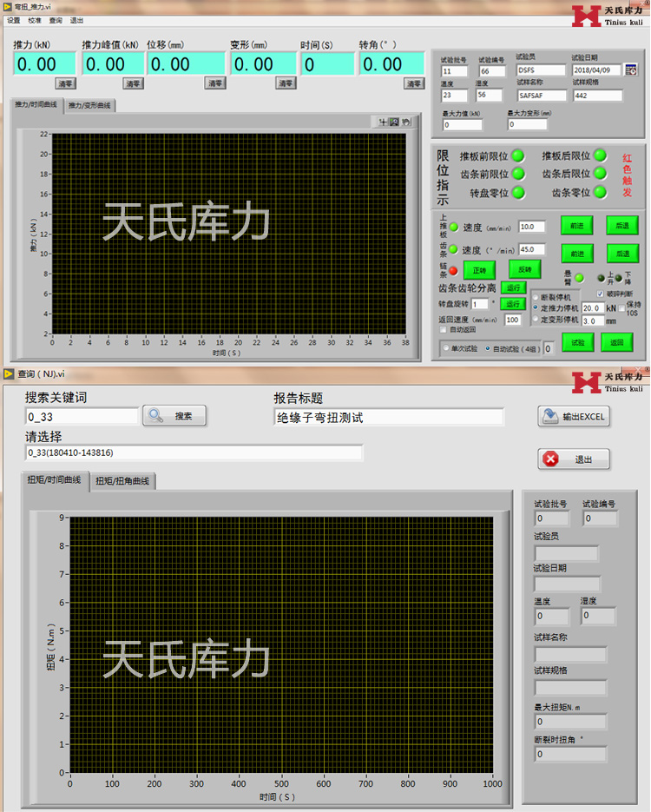This screenshot has height=812, width=651.
Task: Check the 自动返回 checkbox
Action: point(443,329)
